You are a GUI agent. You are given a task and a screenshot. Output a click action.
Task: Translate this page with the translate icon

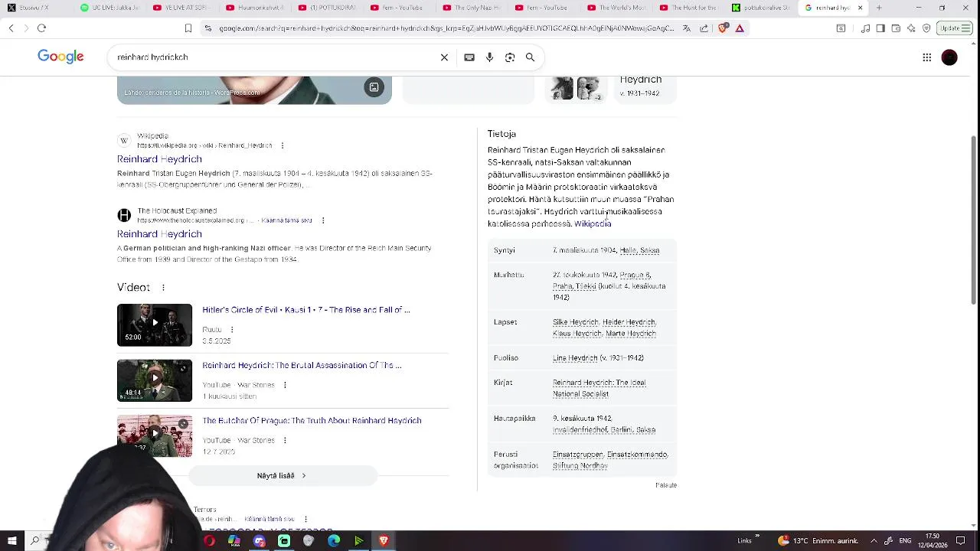686,28
